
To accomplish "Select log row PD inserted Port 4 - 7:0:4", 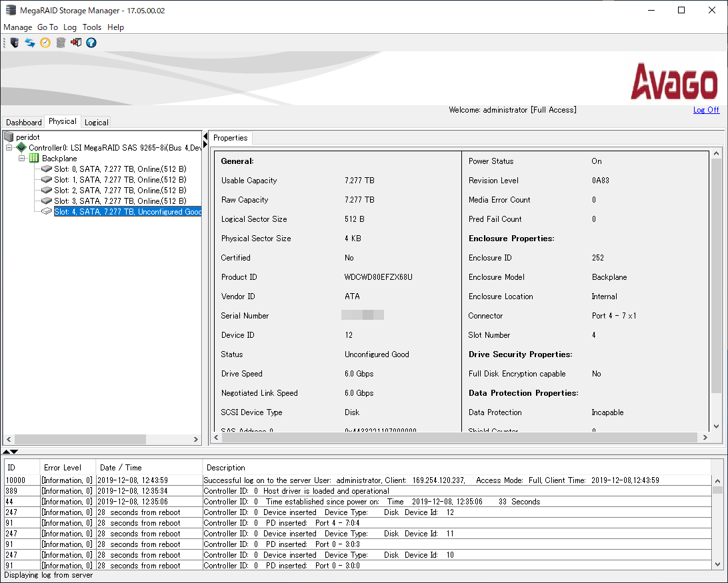I will point(358,522).
